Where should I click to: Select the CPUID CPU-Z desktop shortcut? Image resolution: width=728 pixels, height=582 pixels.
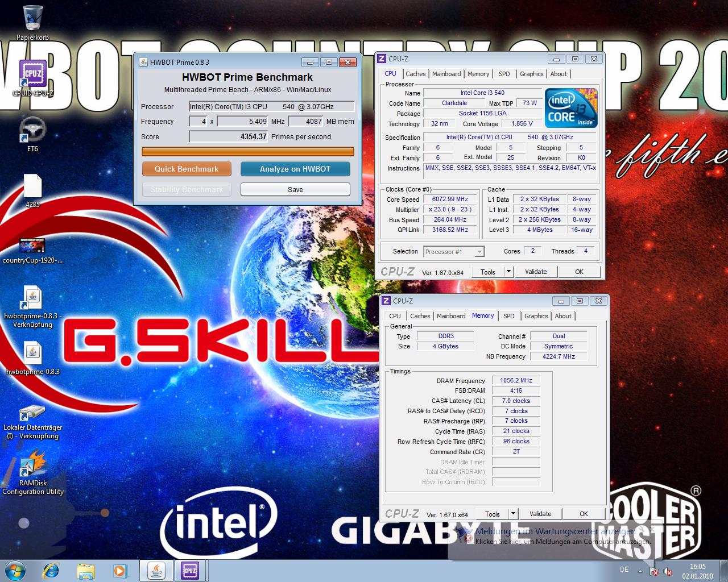[x=32, y=73]
